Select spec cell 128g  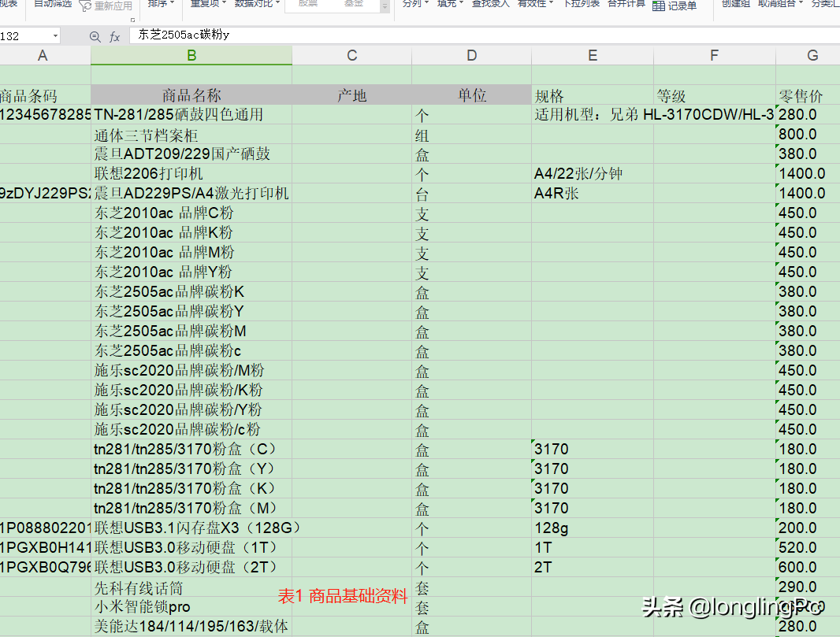point(593,528)
